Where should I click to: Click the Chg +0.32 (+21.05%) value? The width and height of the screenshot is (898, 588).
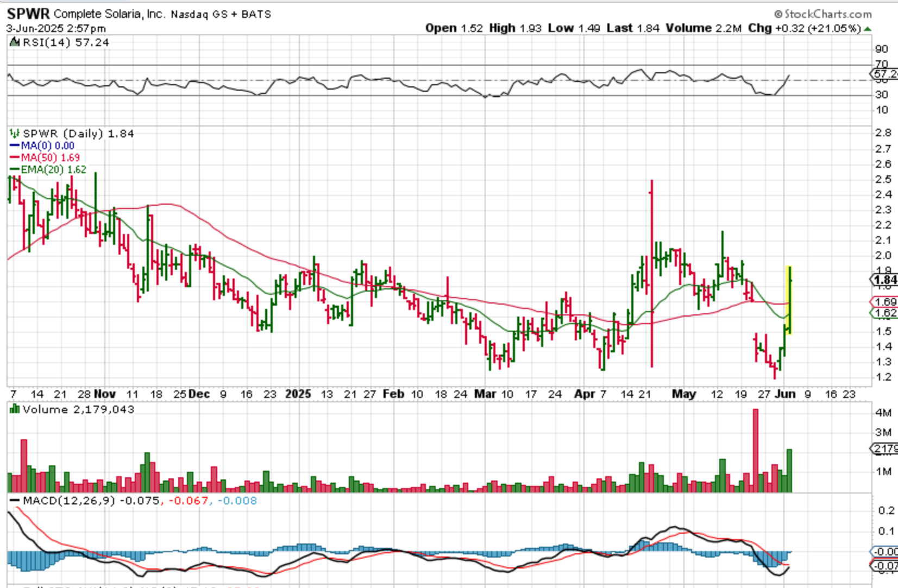tap(805, 28)
